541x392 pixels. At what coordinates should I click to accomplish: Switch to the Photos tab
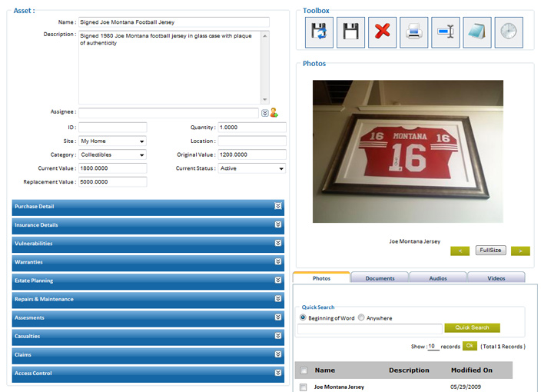321,277
